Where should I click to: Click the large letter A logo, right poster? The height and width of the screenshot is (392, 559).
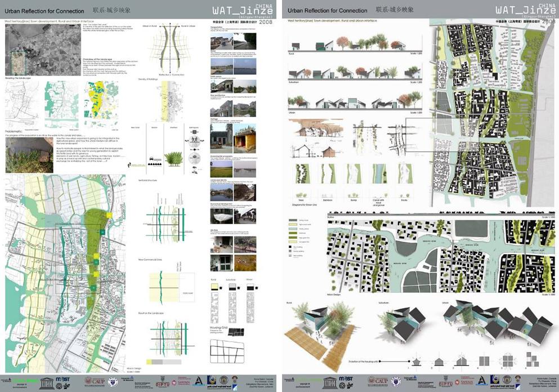point(482,381)
